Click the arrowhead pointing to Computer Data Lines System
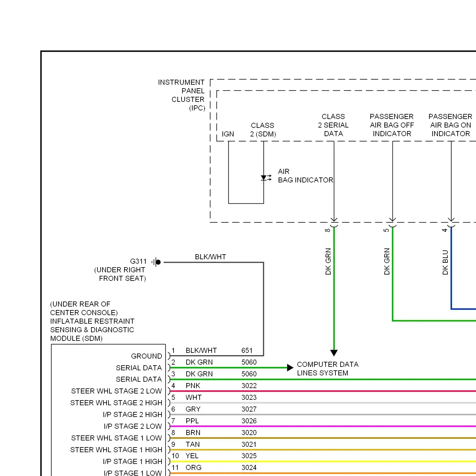This screenshot has width=476, height=476. click(x=290, y=368)
